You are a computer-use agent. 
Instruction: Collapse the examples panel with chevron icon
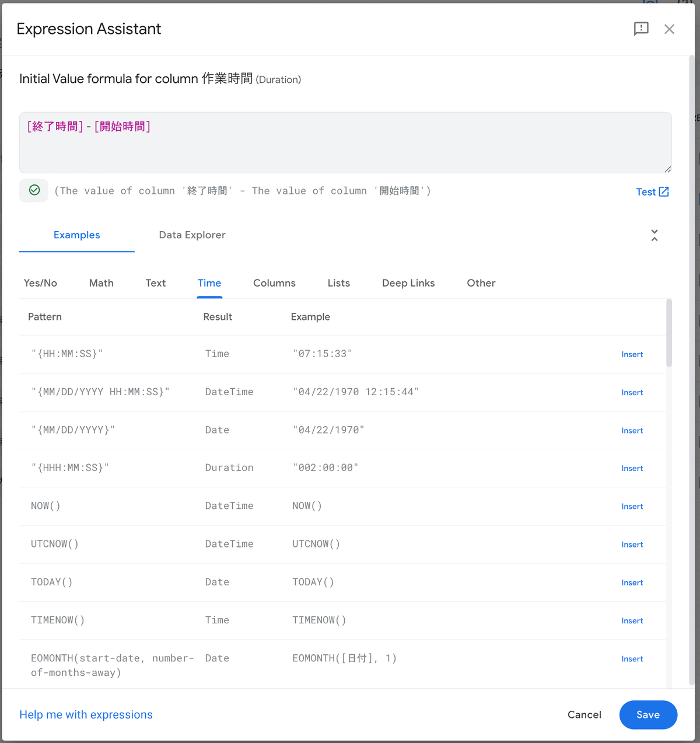click(x=654, y=235)
